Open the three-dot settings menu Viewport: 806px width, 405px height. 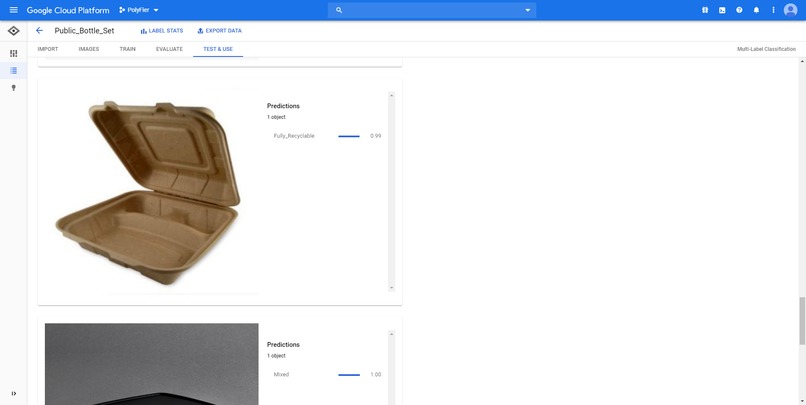[773, 10]
